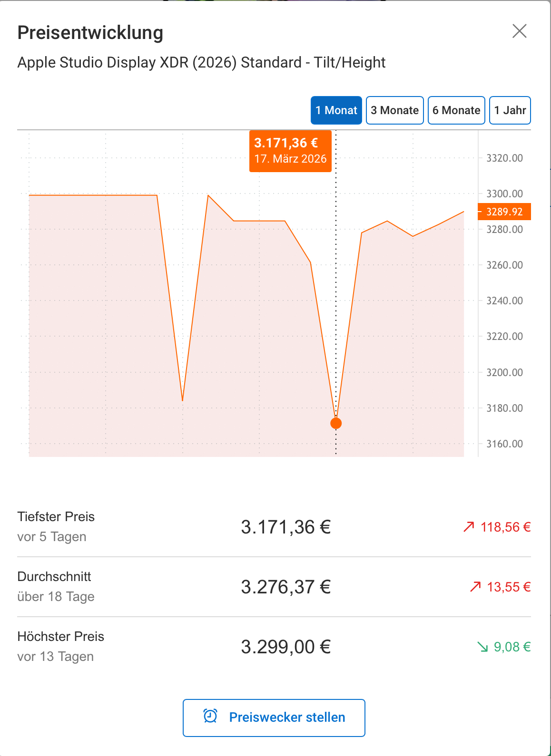551x756 pixels.
Task: Click the green down arrow beside 9,08 €
Action: (x=482, y=647)
